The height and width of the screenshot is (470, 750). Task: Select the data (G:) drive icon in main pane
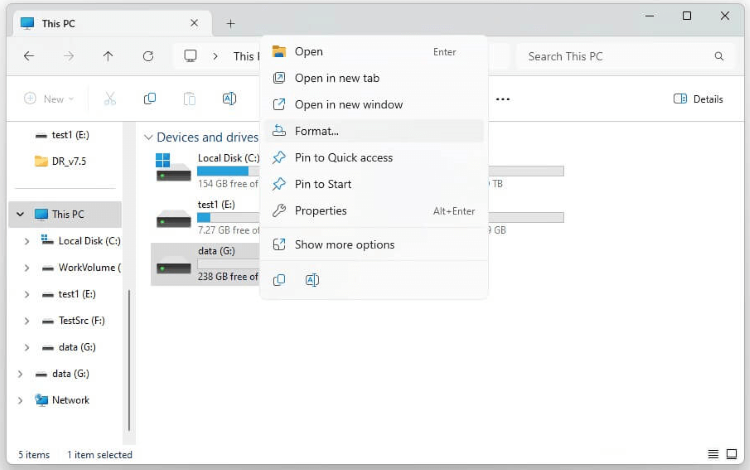[173, 265]
